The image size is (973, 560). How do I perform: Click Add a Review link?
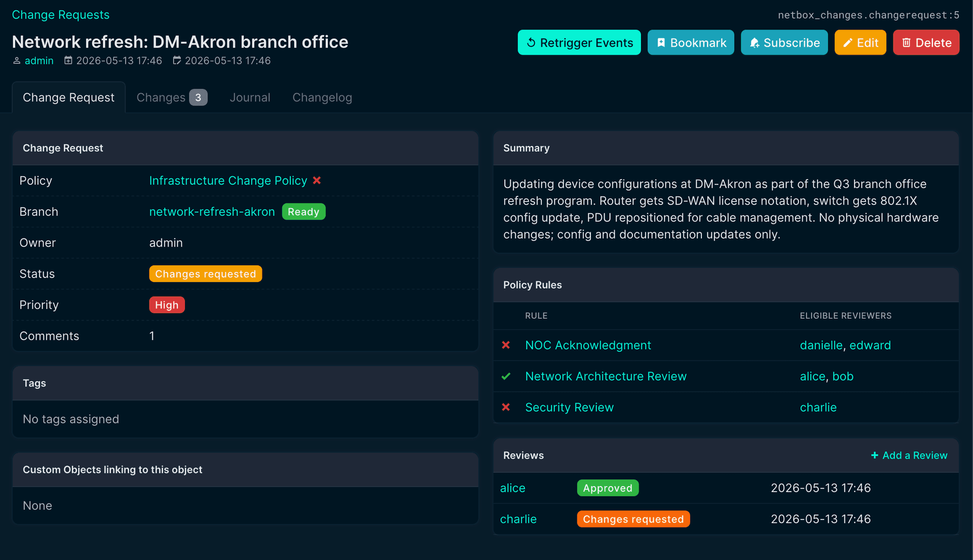909,455
